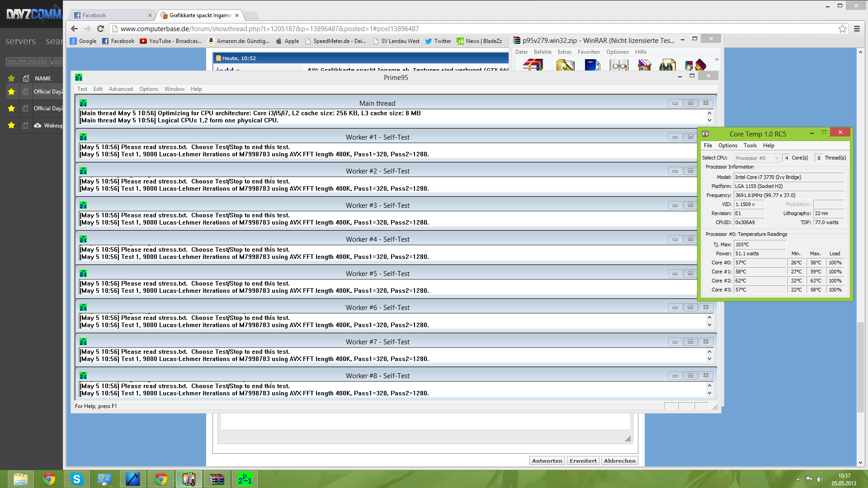The width and height of the screenshot is (868, 488).
Task: Open Core Temp from the taskbar
Action: click(189, 479)
